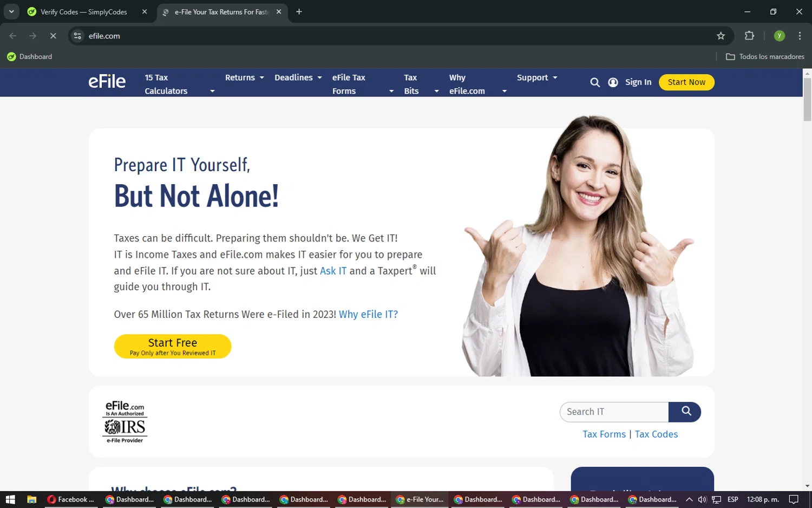The height and width of the screenshot is (508, 812).
Task: Close the e-File Your Tax Returns tab
Action: tap(279, 12)
